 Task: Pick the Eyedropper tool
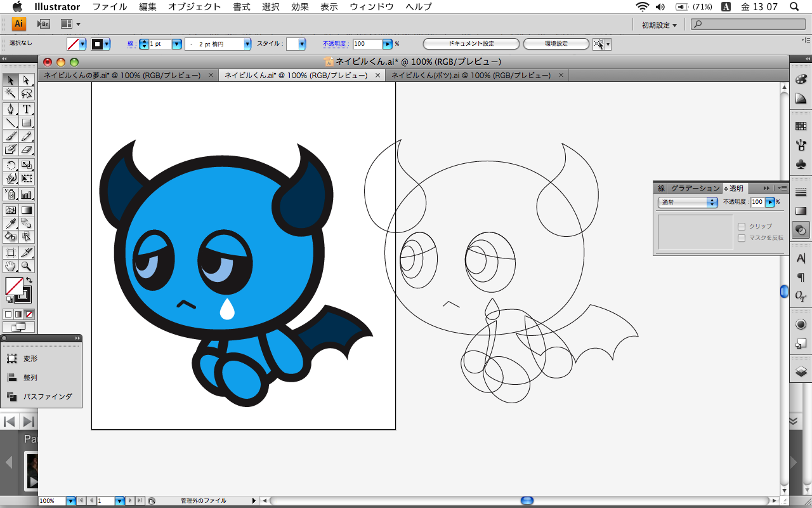point(11,223)
